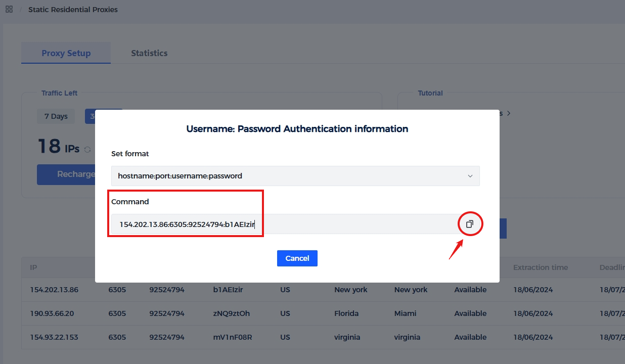Select the 190.93.66.20 IP cell
The image size is (625, 364).
pos(52,313)
